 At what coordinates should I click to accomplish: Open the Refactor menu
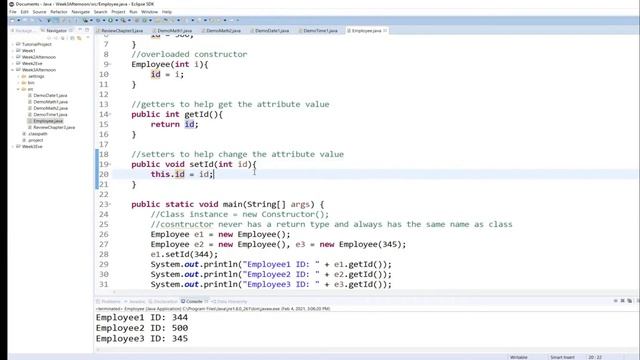coord(59,12)
